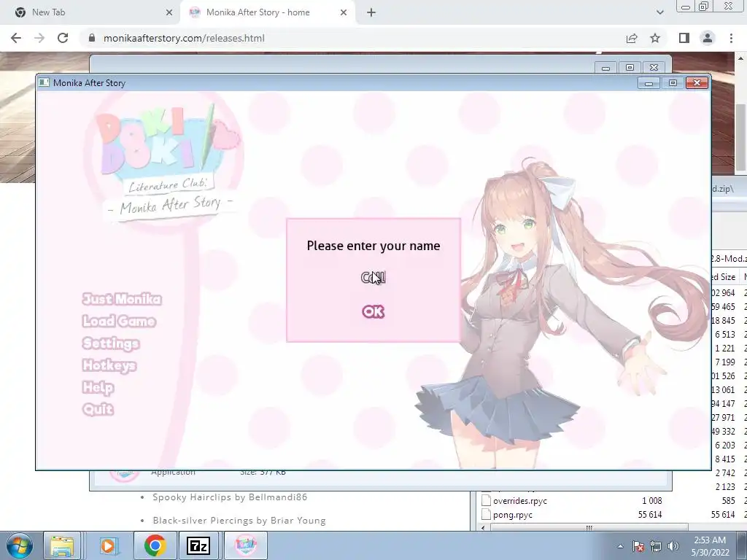Toggle Chrome side panel icon

pos(684,38)
